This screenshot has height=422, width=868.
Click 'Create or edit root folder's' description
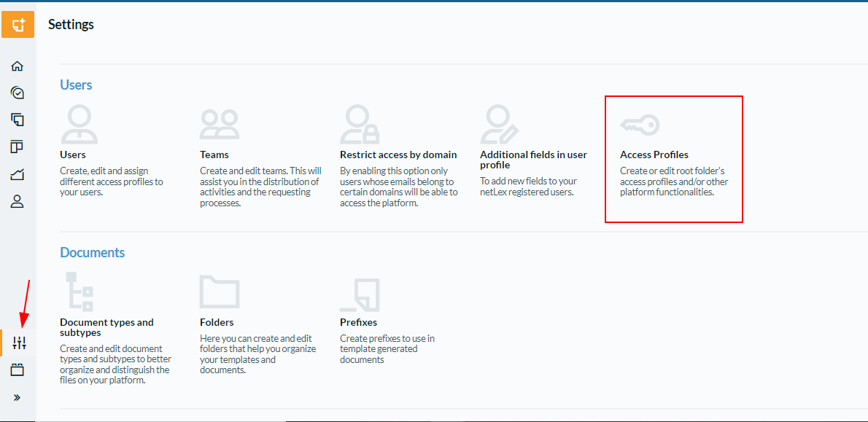pyautogui.click(x=674, y=181)
